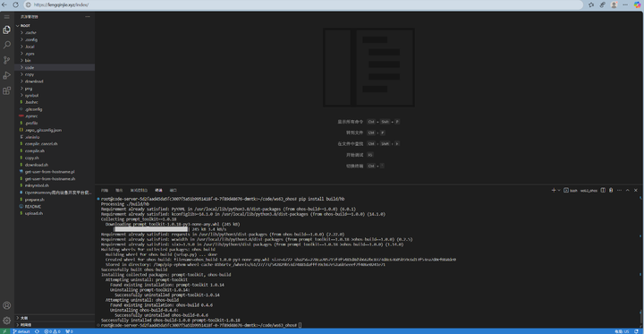Click the browser address bar URL

tap(62, 5)
